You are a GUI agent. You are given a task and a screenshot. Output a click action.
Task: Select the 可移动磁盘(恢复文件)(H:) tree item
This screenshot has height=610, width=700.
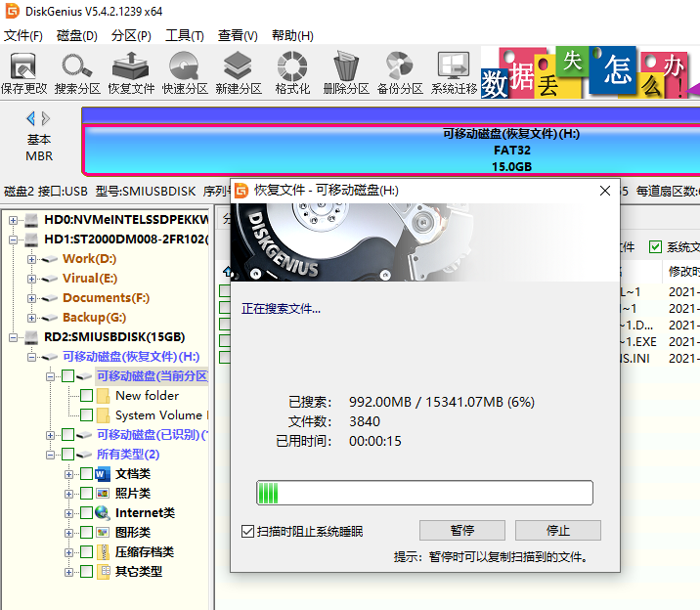(131, 357)
